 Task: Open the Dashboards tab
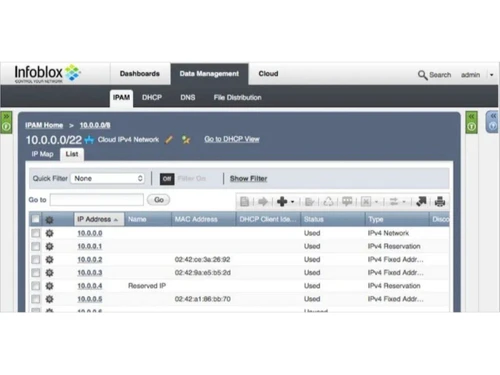[140, 74]
